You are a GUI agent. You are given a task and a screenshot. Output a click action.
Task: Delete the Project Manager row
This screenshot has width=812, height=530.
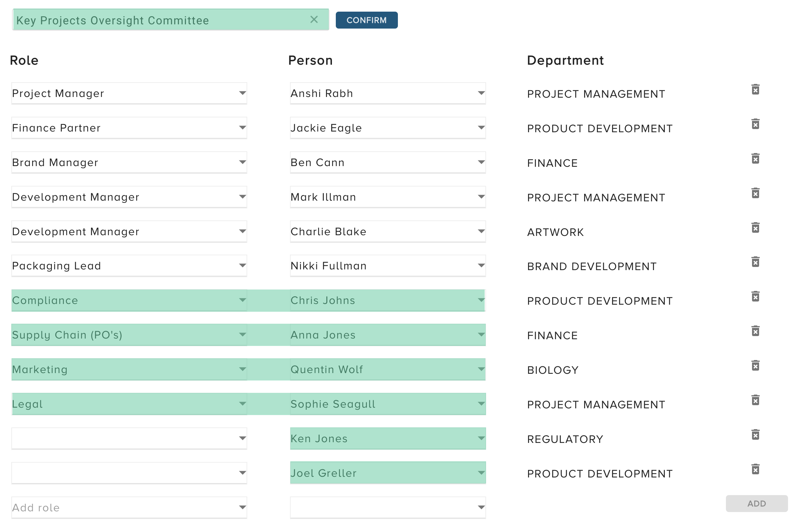point(755,90)
